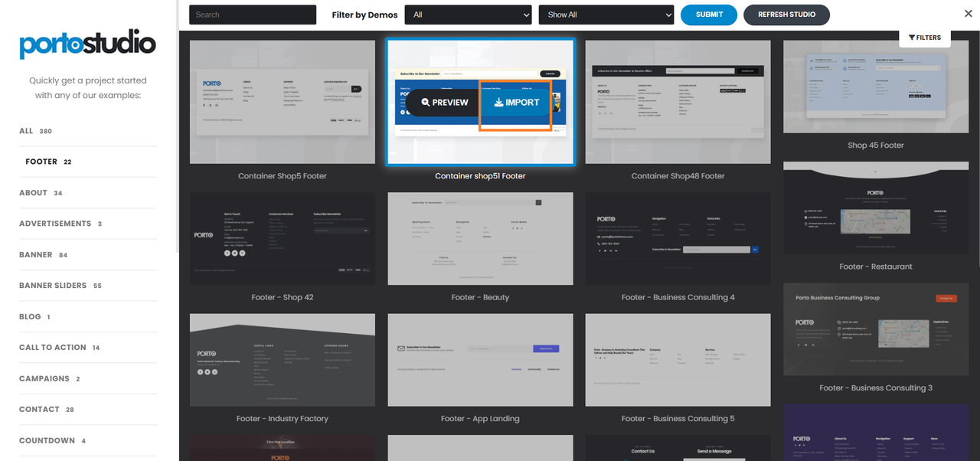
Task: Open the Footer - Business Consulting 5 thumbnail
Action: (678, 360)
